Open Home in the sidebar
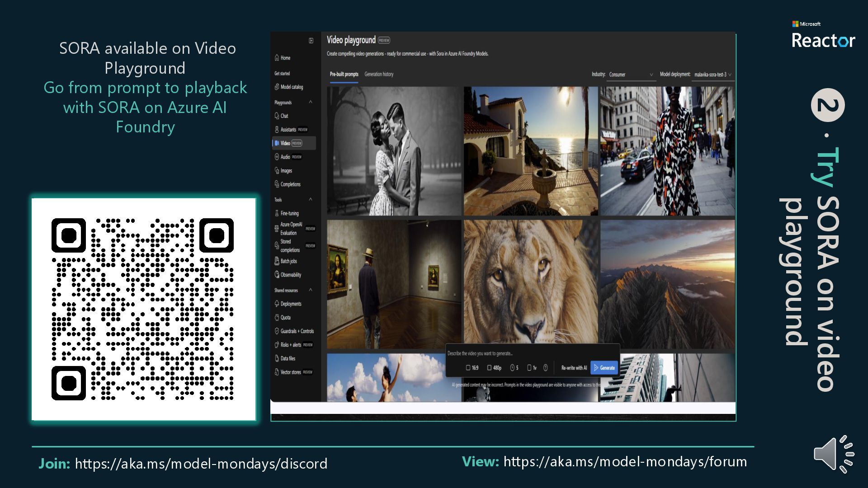The image size is (868, 488). click(x=283, y=58)
